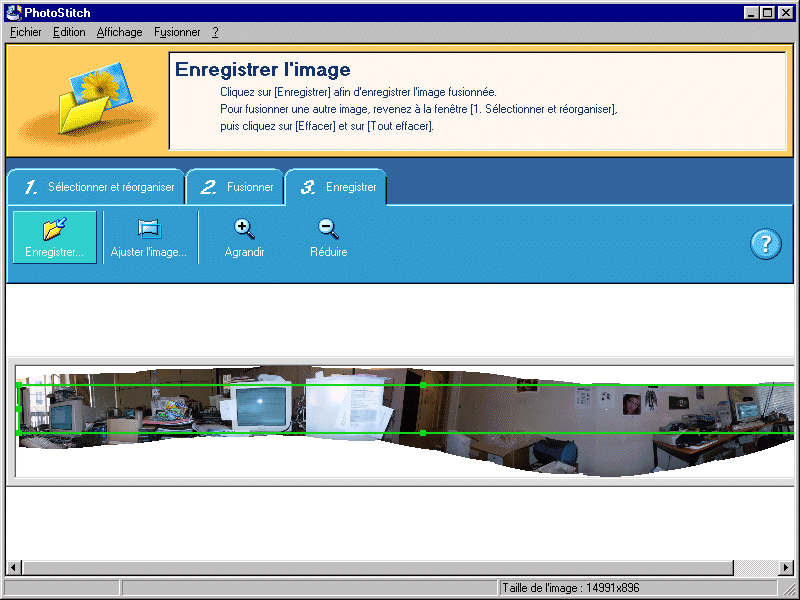Click the top center crop handle

pos(423,385)
